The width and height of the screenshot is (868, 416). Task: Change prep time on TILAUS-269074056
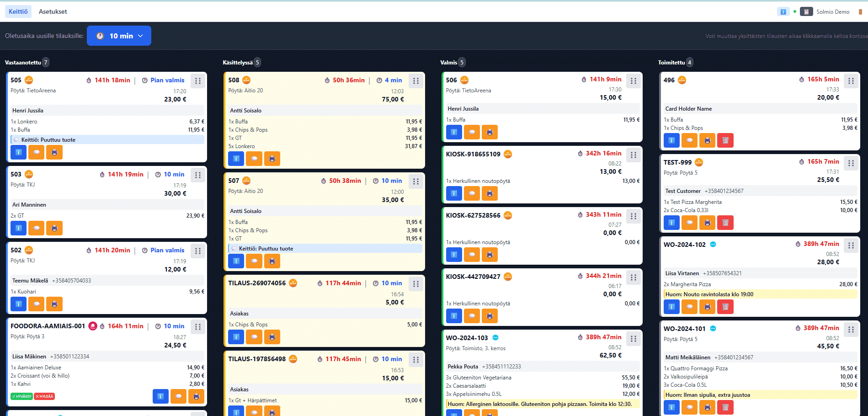(x=387, y=283)
